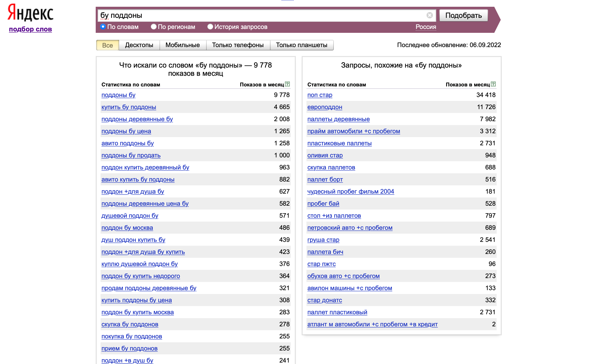Open the 'стар донатс' link
The height and width of the screenshot is (364, 596).
[x=325, y=300]
